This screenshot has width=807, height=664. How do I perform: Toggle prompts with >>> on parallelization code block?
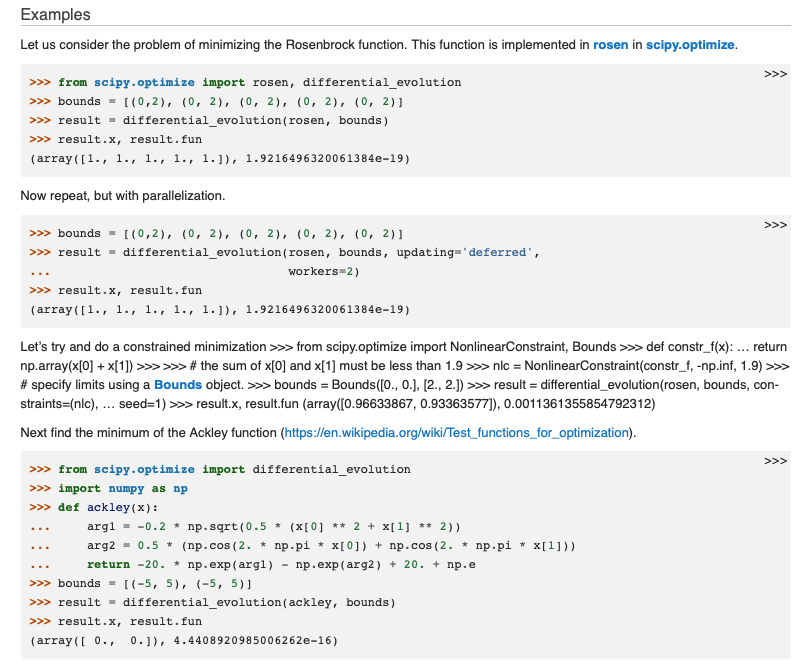(x=776, y=225)
